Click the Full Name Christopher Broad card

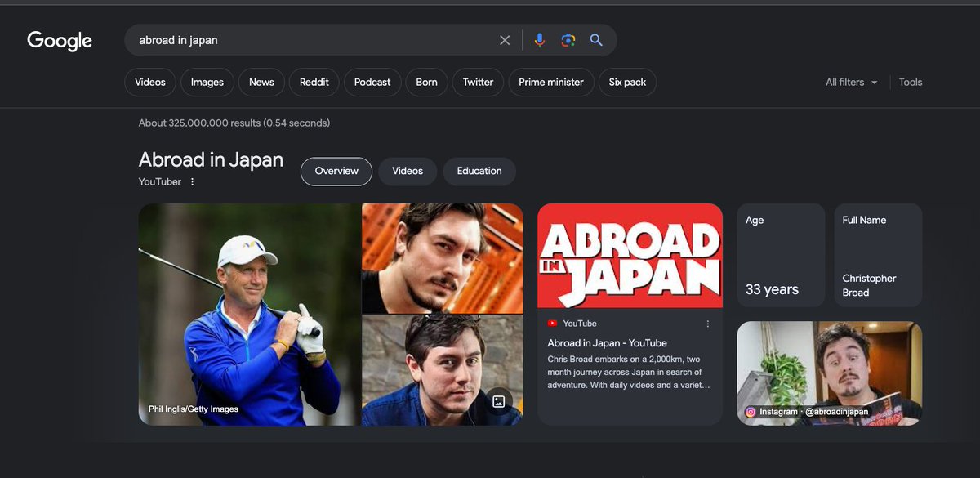[x=878, y=255]
